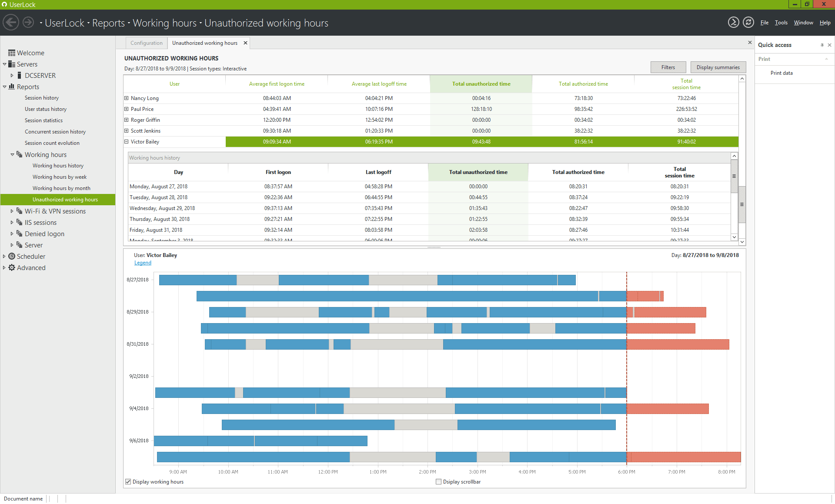Click the Advanced gear icon
This screenshot has width=835, height=504.
click(x=12, y=268)
